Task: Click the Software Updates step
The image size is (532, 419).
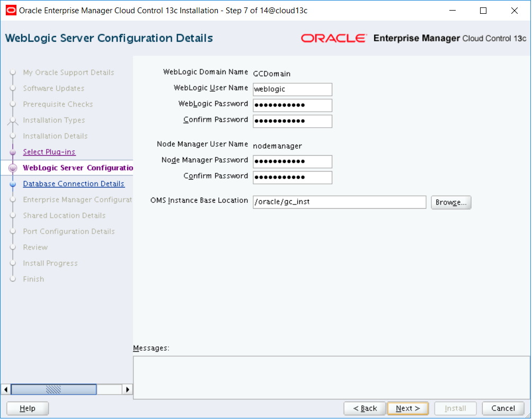Action: click(x=54, y=88)
